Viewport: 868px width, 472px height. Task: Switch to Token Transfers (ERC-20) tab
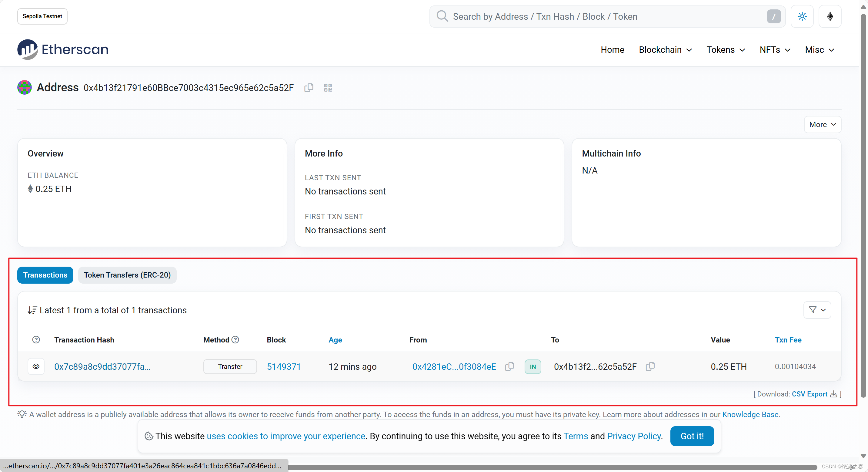point(127,275)
